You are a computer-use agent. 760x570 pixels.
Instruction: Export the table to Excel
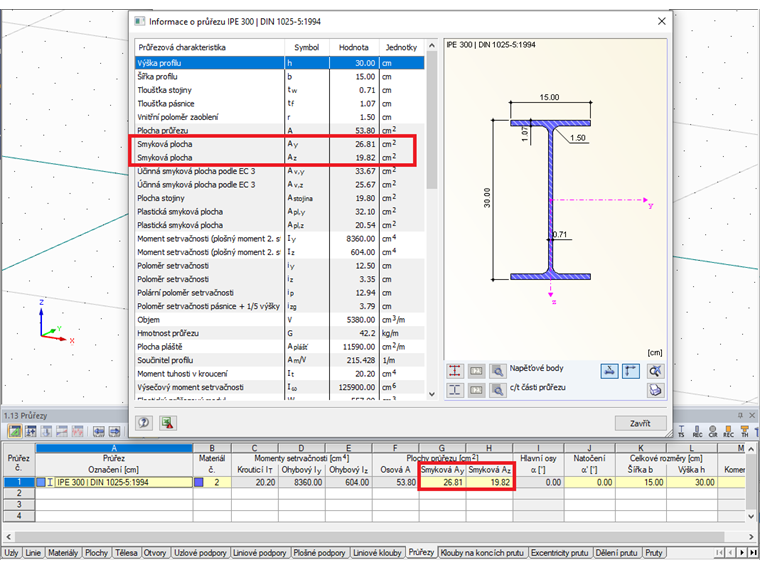(x=168, y=423)
